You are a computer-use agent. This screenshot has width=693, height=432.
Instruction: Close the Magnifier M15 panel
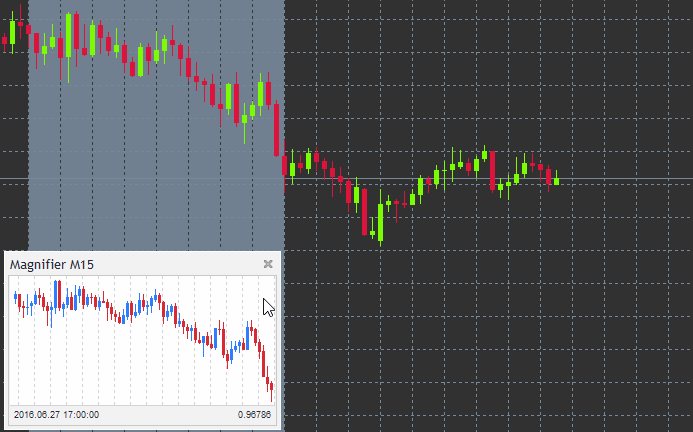(267, 264)
